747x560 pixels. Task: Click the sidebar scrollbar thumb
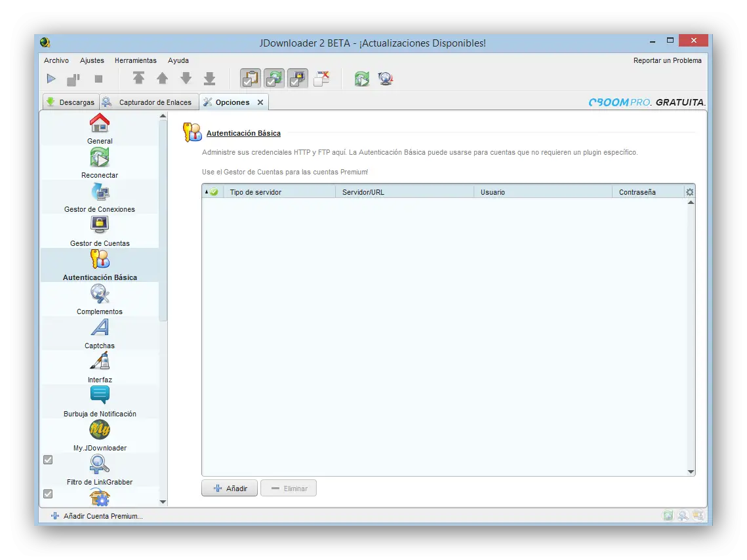(x=163, y=220)
